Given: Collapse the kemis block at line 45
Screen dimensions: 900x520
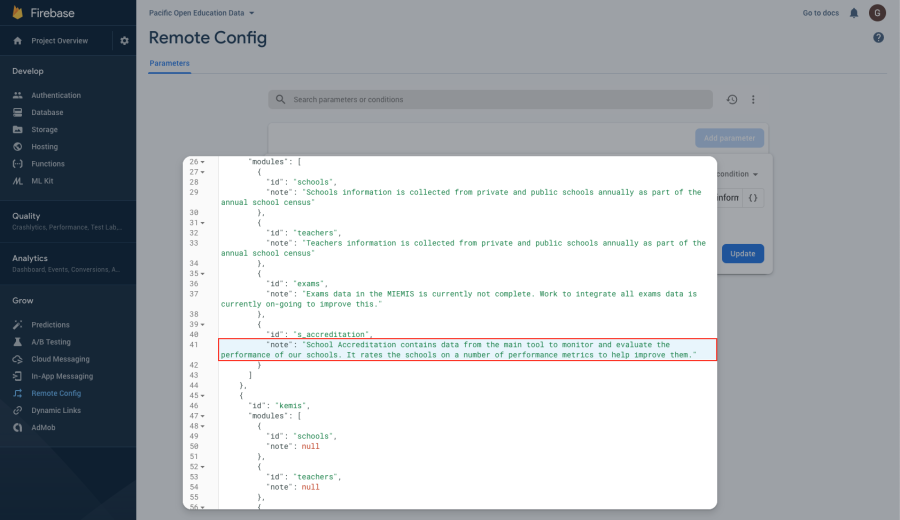Looking at the screenshot, I should 203,395.
